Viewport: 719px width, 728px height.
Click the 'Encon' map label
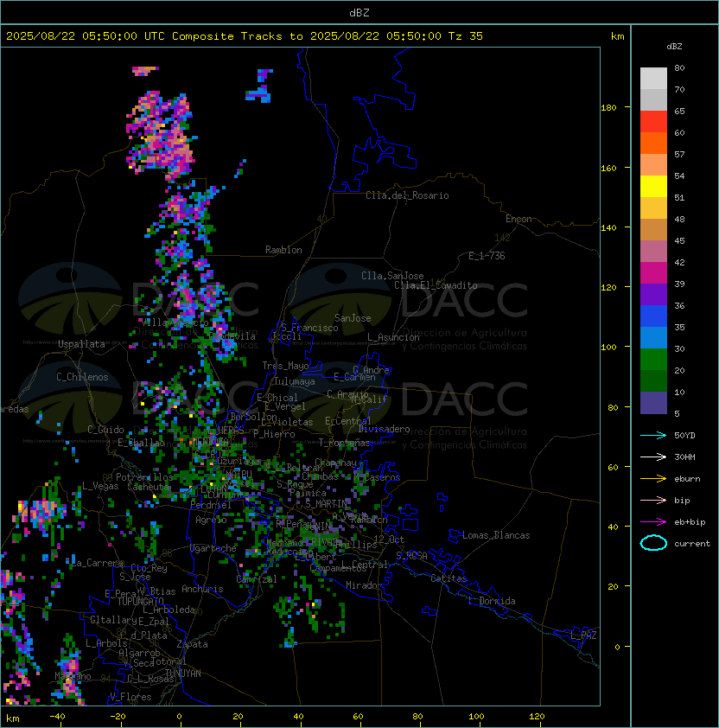point(519,219)
